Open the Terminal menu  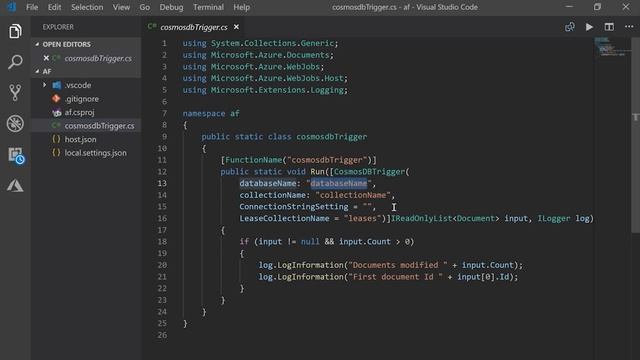pos(208,7)
